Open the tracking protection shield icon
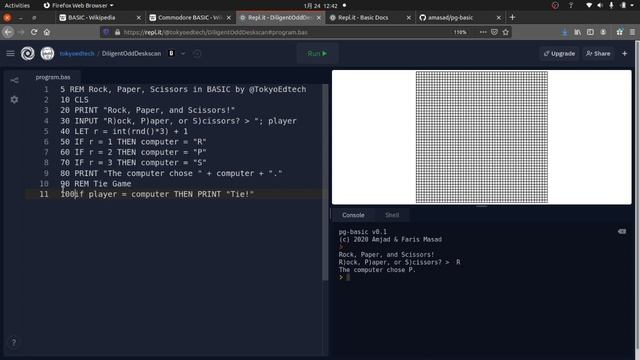 click(106, 32)
